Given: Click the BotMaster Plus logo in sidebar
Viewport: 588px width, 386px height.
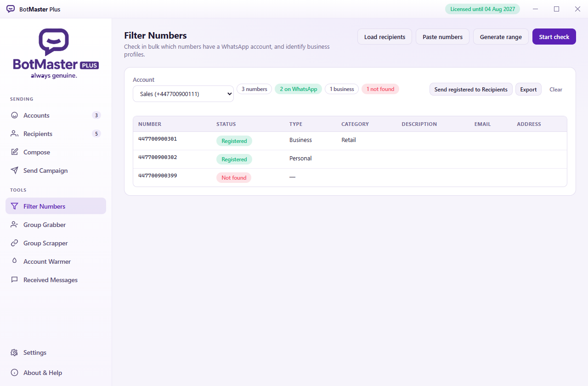Looking at the screenshot, I should [56, 53].
